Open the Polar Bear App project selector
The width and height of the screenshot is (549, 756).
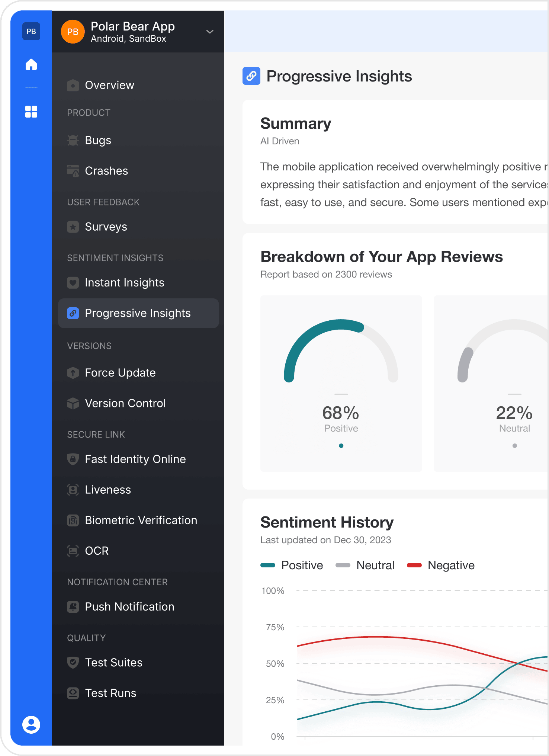[x=138, y=32]
